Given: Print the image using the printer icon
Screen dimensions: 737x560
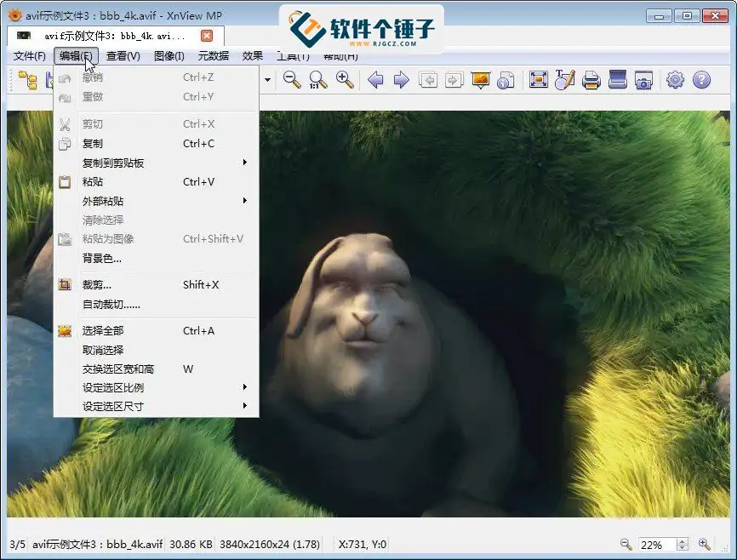Looking at the screenshot, I should pyautogui.click(x=591, y=79).
